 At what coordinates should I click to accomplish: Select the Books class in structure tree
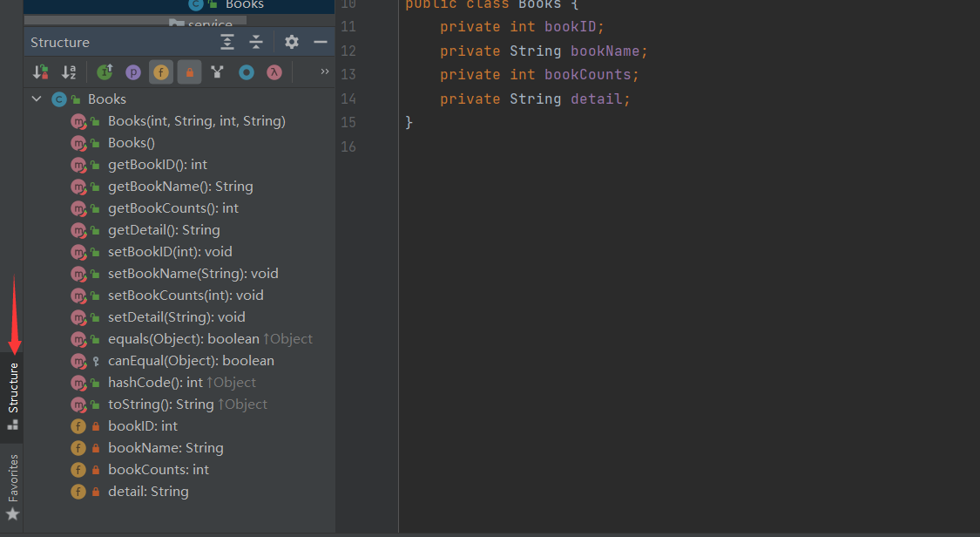(x=107, y=99)
